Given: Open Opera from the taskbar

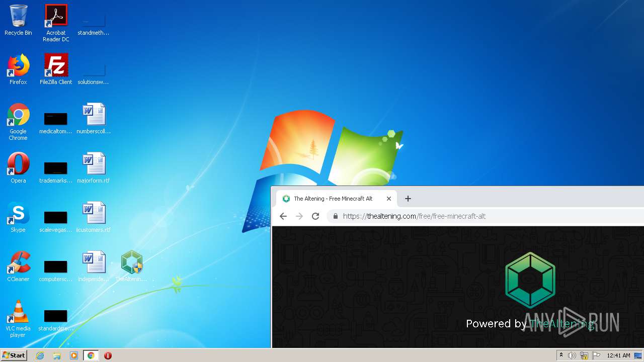Looking at the screenshot, I should 108,355.
